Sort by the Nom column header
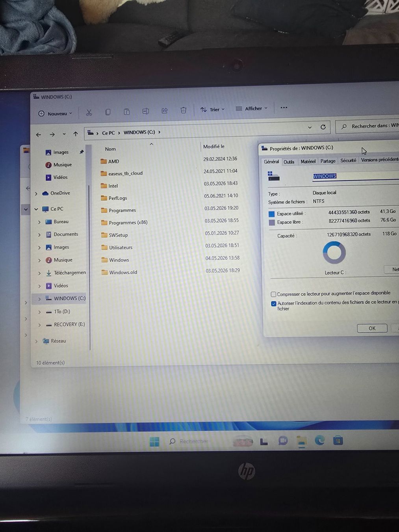 coord(110,149)
